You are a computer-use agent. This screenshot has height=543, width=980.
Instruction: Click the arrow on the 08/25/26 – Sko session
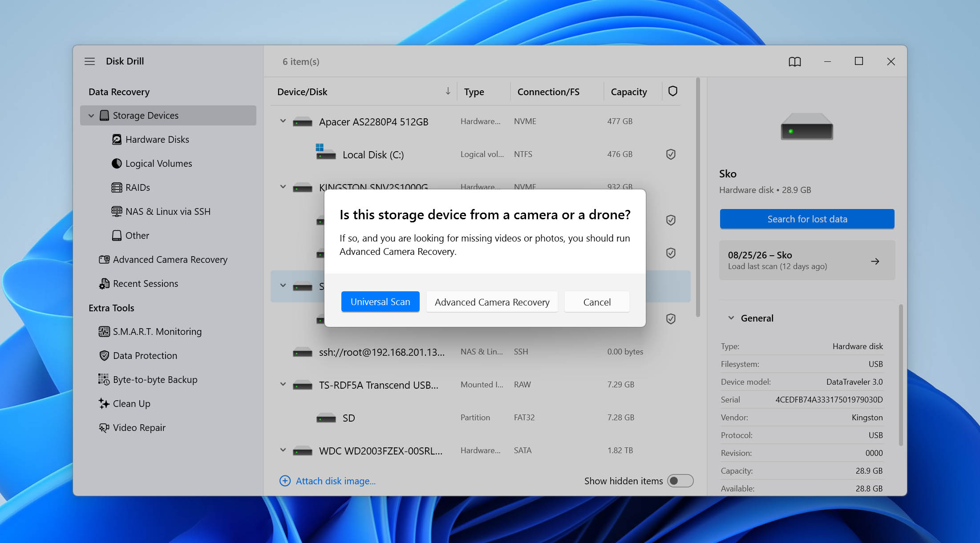(875, 261)
